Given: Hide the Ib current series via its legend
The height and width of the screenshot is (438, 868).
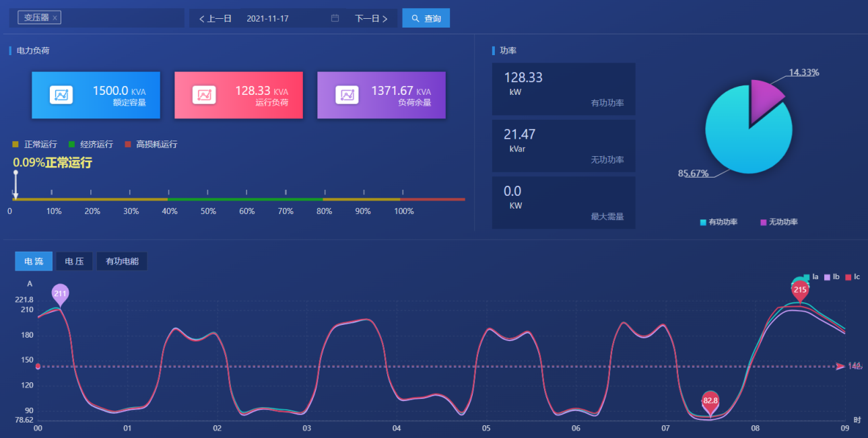Looking at the screenshot, I should 833,276.
